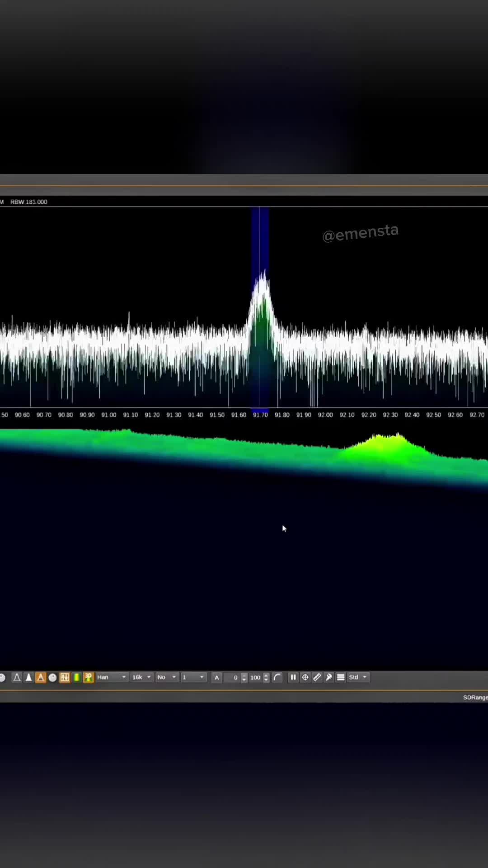Click the pin icon in toolbar

pyautogui.click(x=329, y=677)
